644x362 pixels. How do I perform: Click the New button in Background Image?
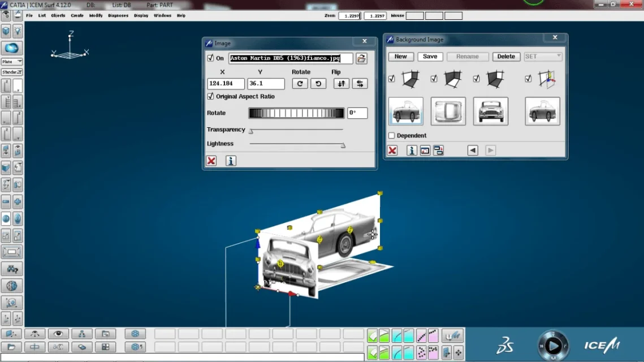point(400,57)
